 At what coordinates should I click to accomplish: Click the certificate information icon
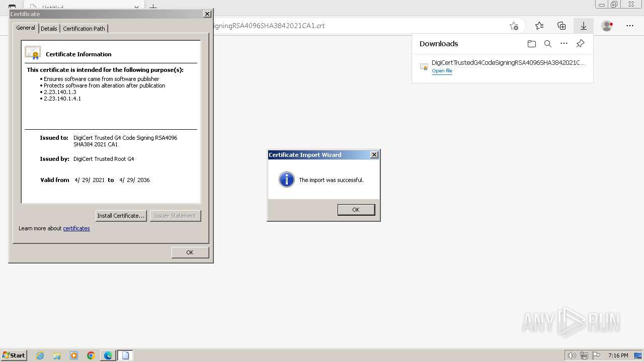click(33, 53)
